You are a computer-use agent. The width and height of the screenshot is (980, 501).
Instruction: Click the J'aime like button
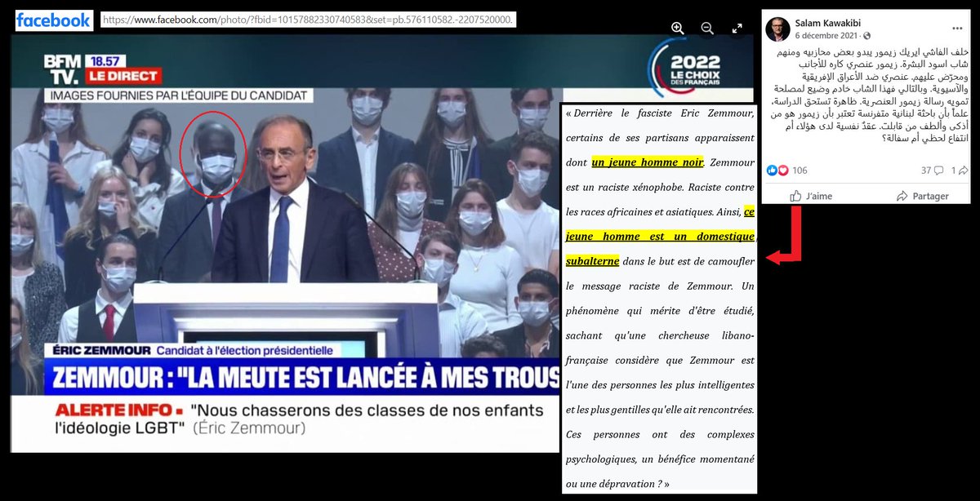click(x=811, y=196)
